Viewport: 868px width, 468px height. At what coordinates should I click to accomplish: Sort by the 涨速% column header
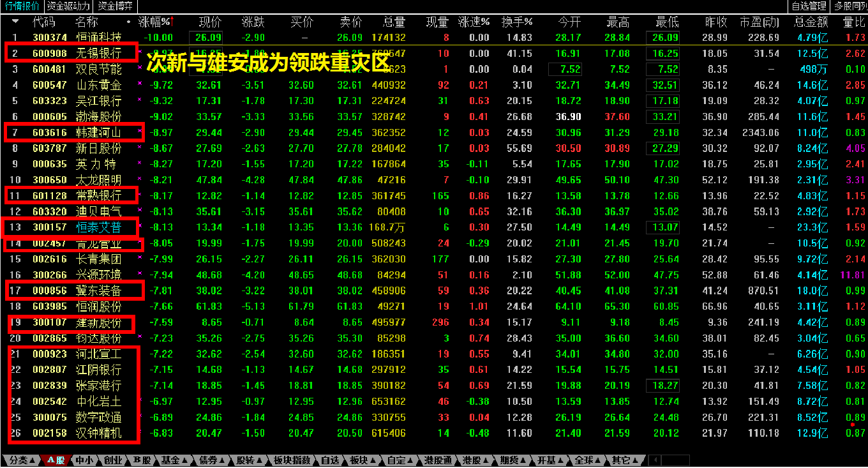[x=474, y=22]
